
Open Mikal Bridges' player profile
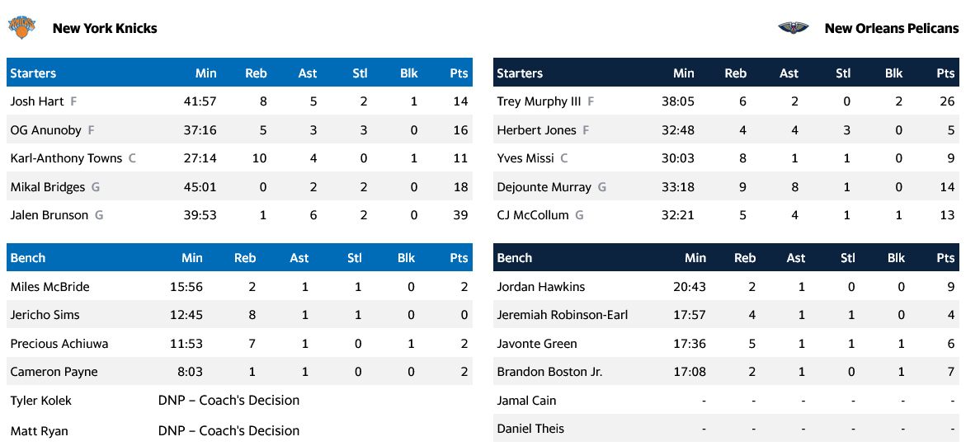(x=48, y=187)
